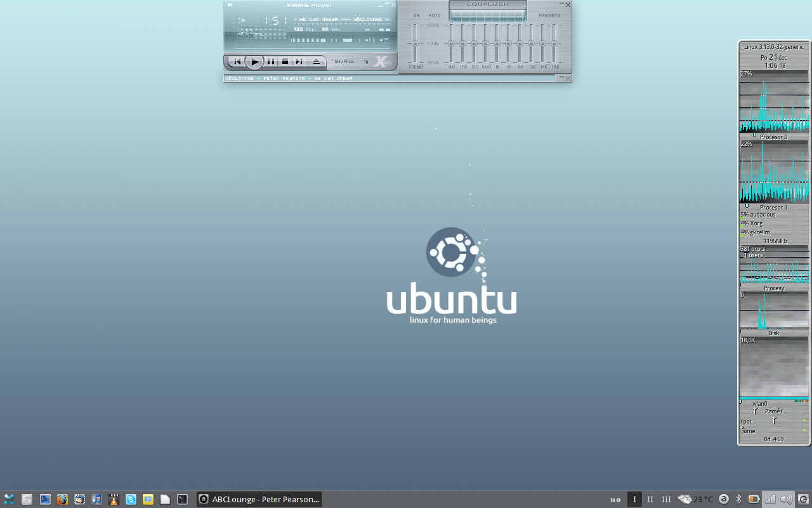Viewport: 812px width, 508px height.
Task: Open the Dropbox launcher icon
Action: point(148,499)
